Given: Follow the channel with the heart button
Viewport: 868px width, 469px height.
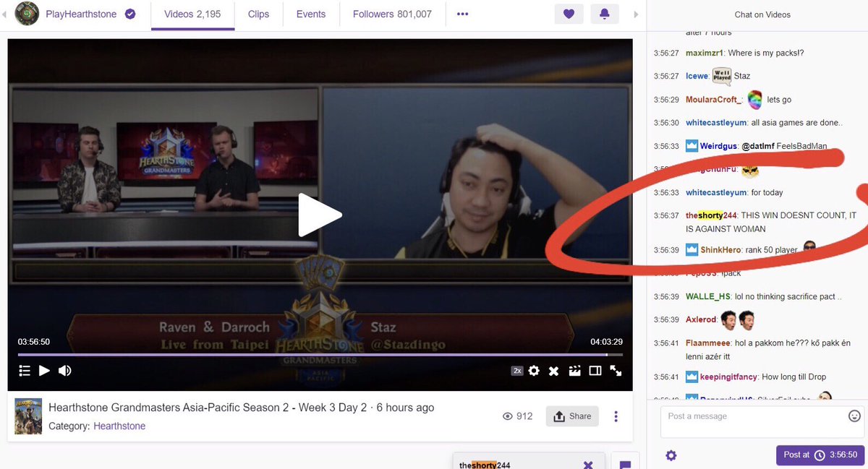Looking at the screenshot, I should tap(569, 14).
